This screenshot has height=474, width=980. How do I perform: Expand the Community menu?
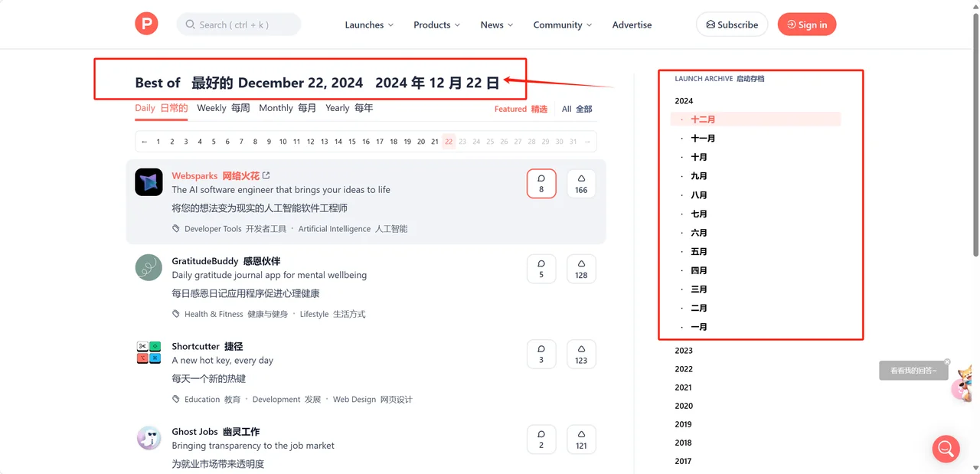[x=563, y=25]
